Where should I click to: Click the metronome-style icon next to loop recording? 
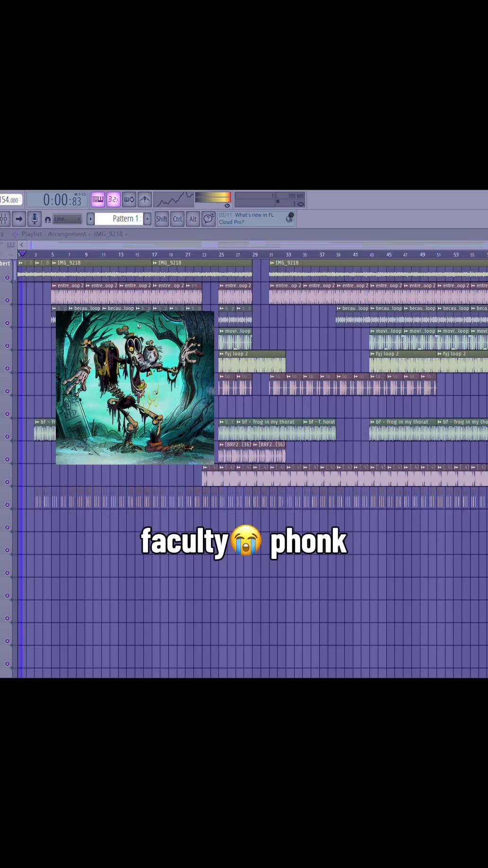coord(145,199)
